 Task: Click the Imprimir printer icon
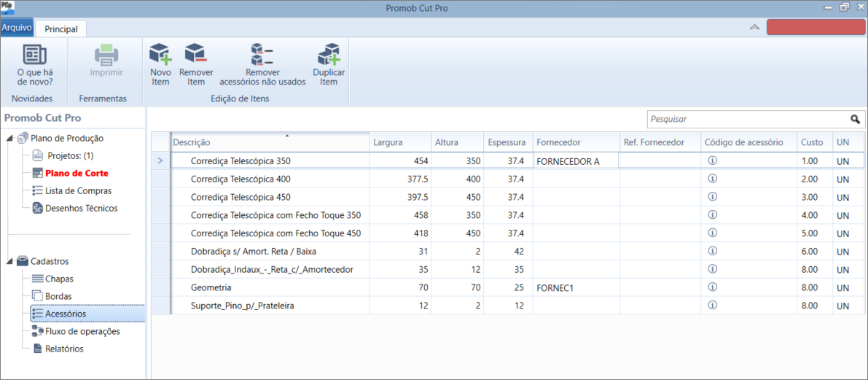tap(106, 55)
